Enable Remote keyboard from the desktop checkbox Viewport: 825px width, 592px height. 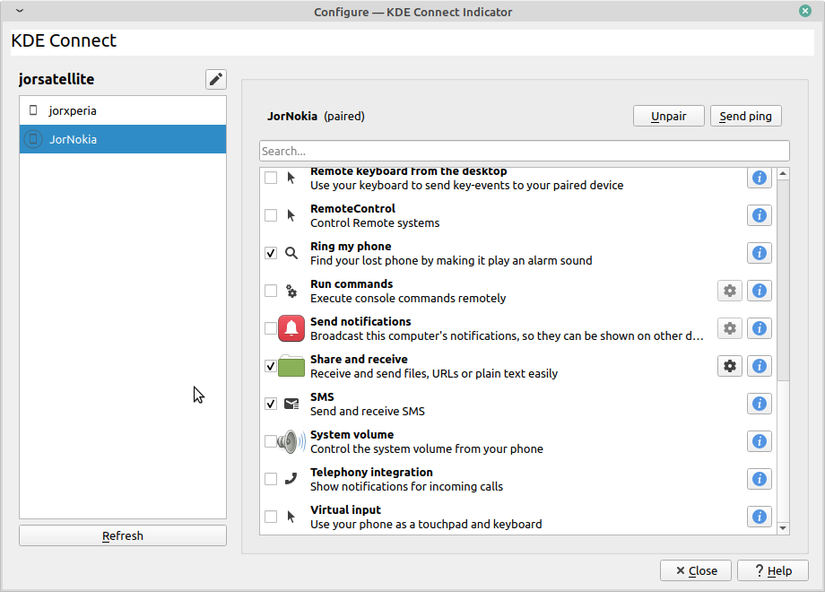tap(270, 178)
